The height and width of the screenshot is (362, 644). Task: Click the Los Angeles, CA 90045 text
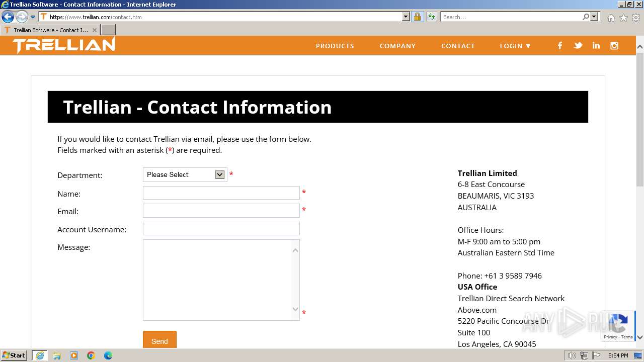point(497,344)
